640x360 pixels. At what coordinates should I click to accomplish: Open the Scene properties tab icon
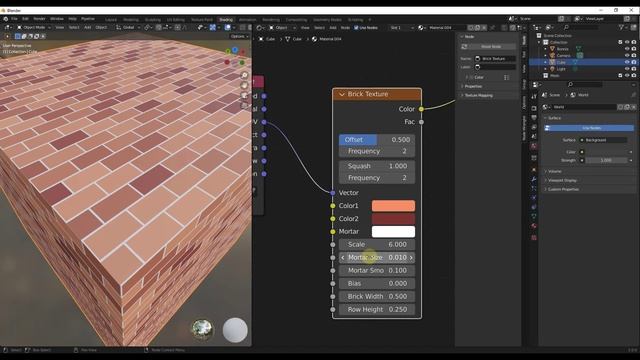coord(534,137)
